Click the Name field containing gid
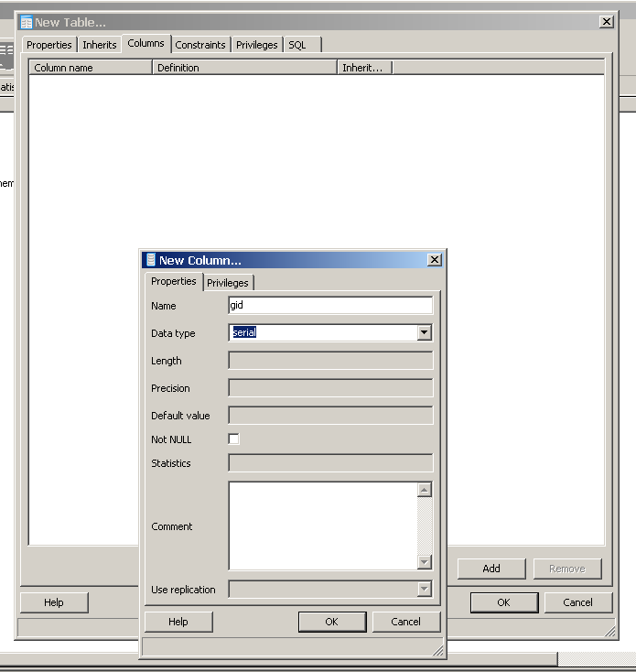 click(329, 306)
